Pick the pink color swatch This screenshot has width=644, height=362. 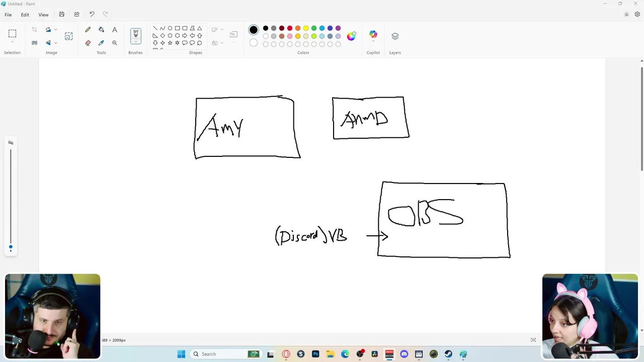(x=290, y=36)
